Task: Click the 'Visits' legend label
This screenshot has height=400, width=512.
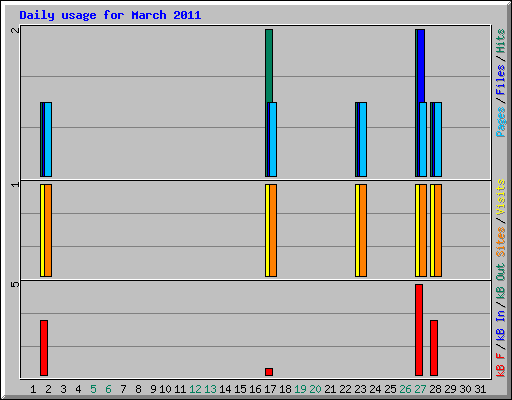Action: point(500,197)
